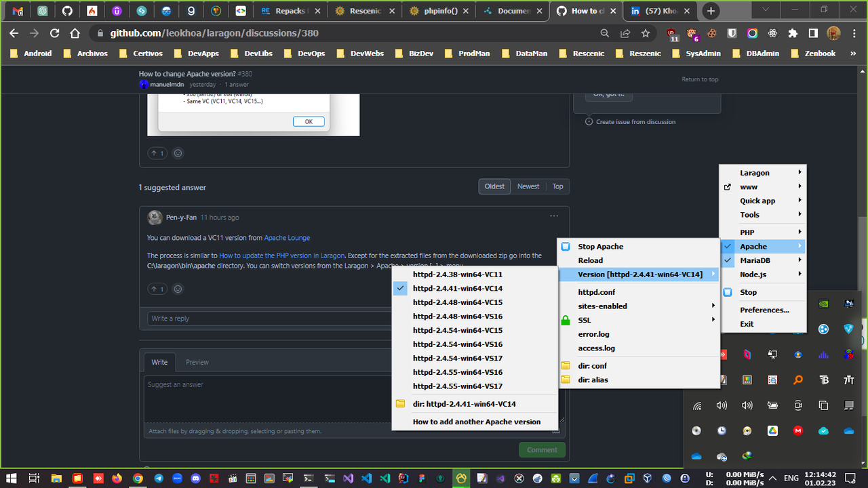Click the green Comment button
868x488 pixels.
(542, 449)
